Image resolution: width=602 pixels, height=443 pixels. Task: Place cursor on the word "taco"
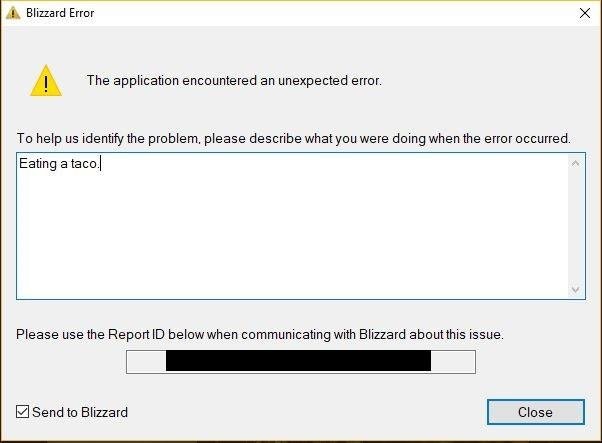(84, 164)
